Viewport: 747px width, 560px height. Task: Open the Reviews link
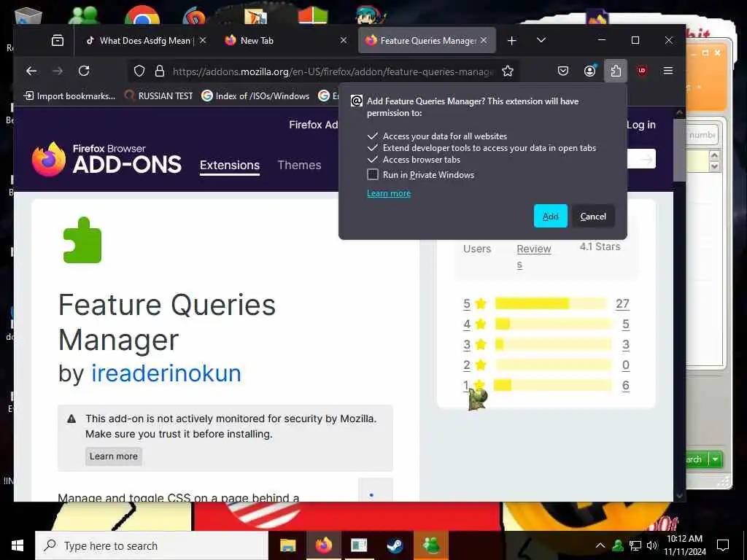click(x=533, y=256)
